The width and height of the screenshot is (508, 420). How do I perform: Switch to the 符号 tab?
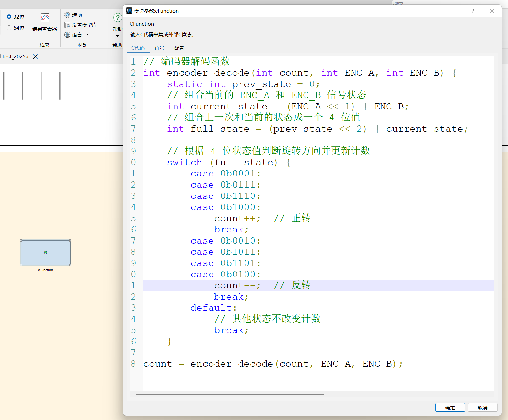(x=159, y=48)
